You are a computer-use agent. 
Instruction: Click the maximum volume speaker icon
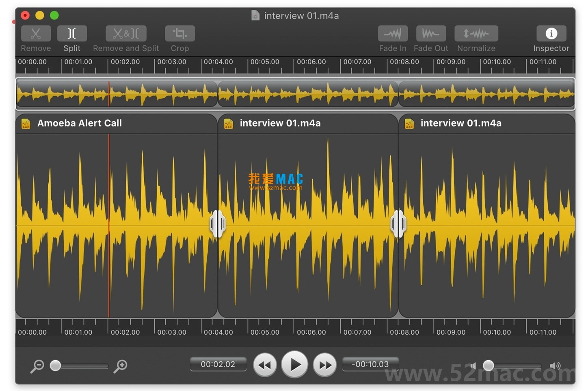click(x=555, y=366)
